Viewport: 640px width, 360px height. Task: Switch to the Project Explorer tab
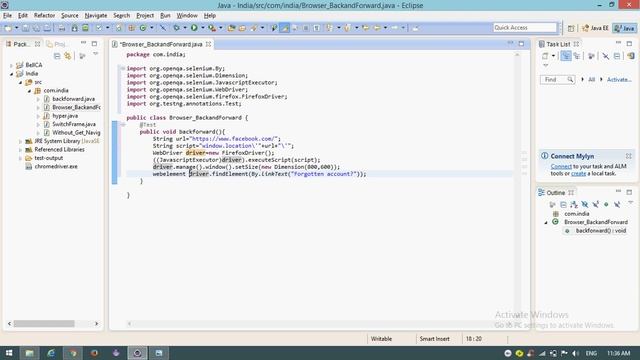57,44
